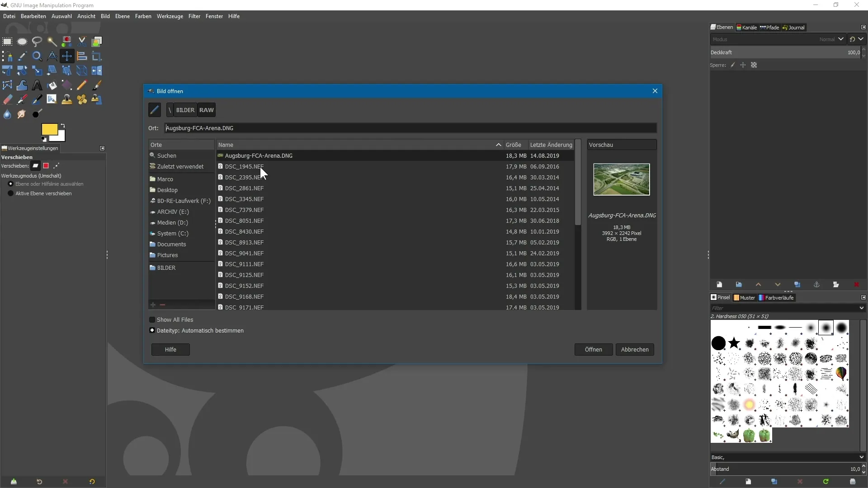
Task: Open the brush Filter dropdown
Action: [861, 308]
